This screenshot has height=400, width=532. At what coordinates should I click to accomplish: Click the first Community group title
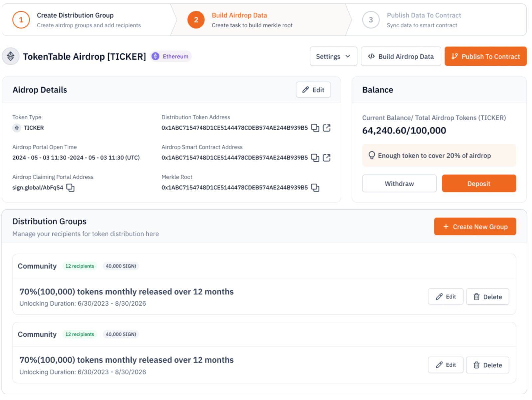[37, 266]
